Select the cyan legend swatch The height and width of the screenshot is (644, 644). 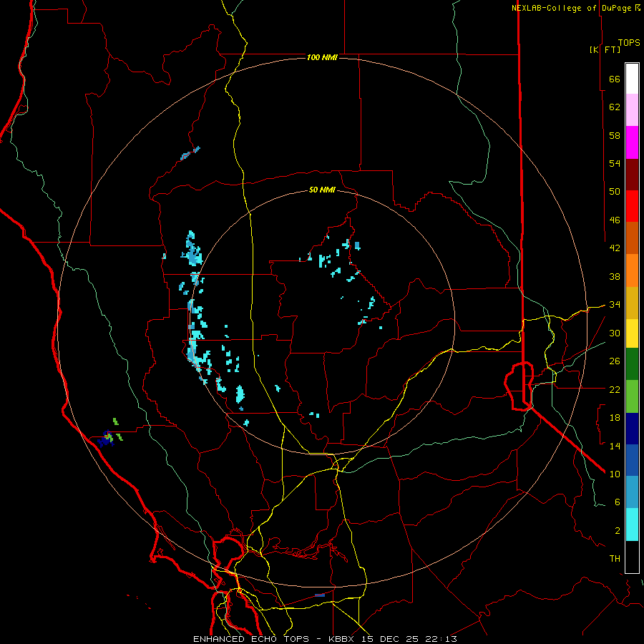click(x=632, y=525)
